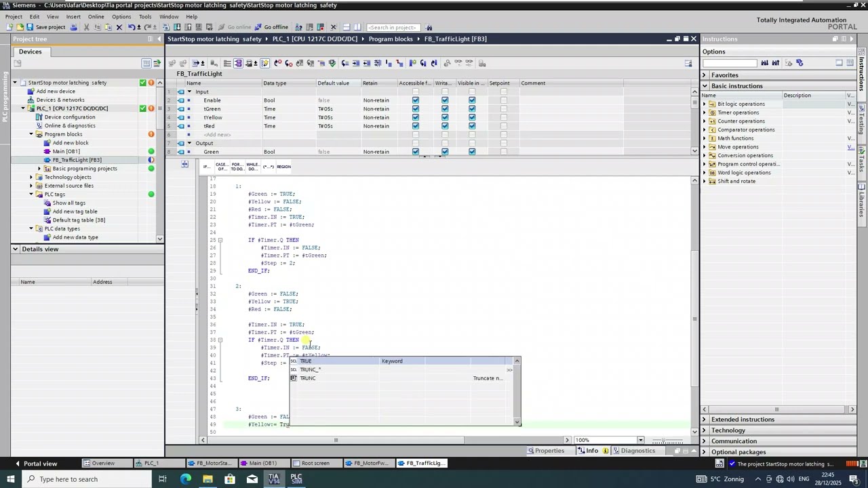Click the sort descending icon in Instructions options
The height and width of the screenshot is (488, 868).
click(x=776, y=63)
